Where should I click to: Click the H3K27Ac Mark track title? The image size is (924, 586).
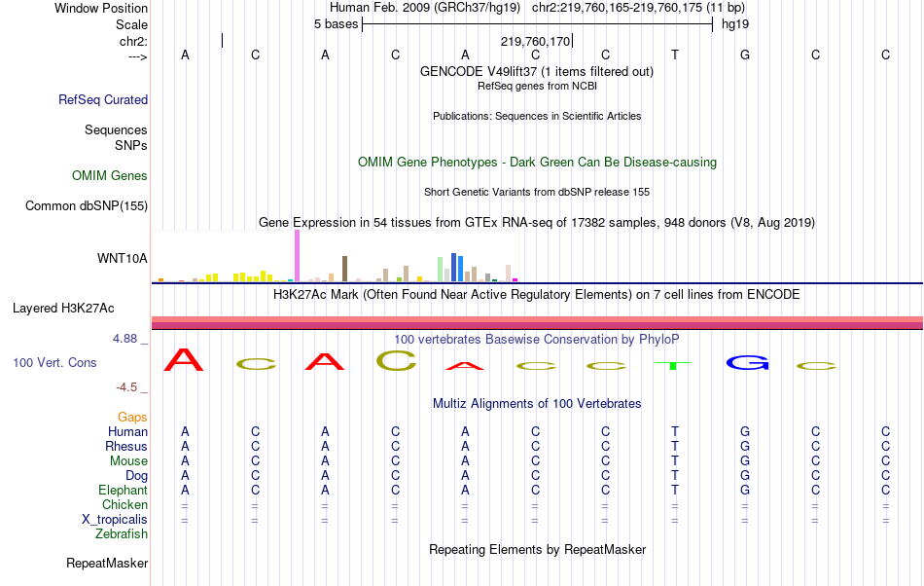(x=537, y=294)
